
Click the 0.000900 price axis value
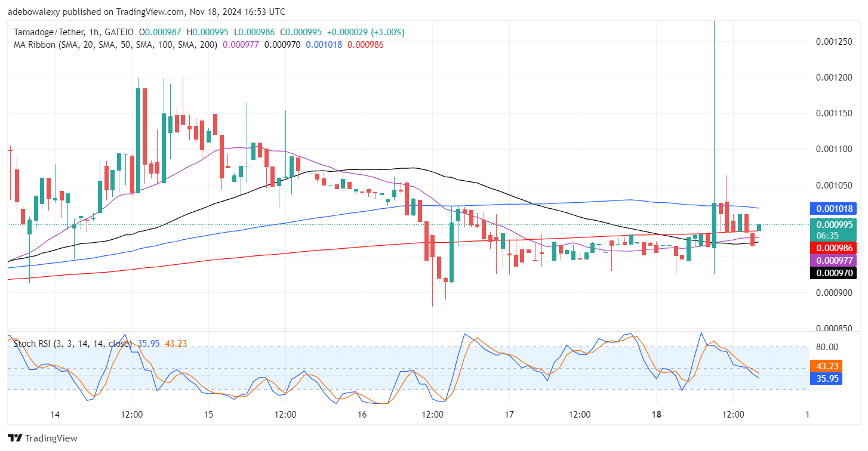tap(833, 293)
